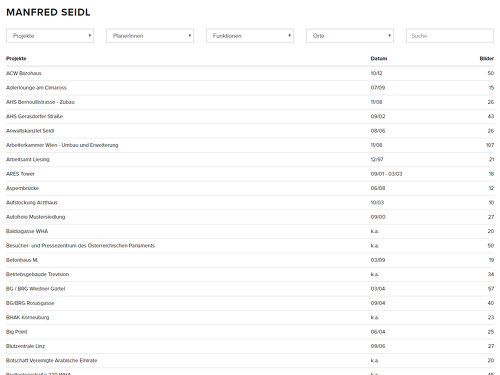Click date 09/02 in AHS Gerasdorfer row
The height and width of the screenshot is (375, 500).
378,116
